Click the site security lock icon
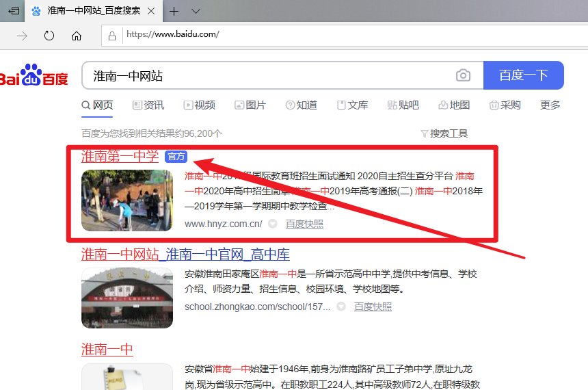 pos(111,36)
